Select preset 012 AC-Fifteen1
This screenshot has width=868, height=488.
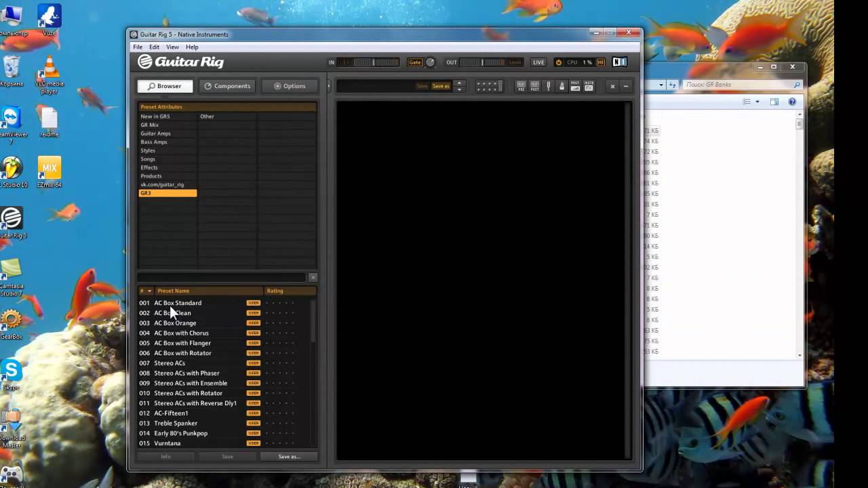(224, 413)
